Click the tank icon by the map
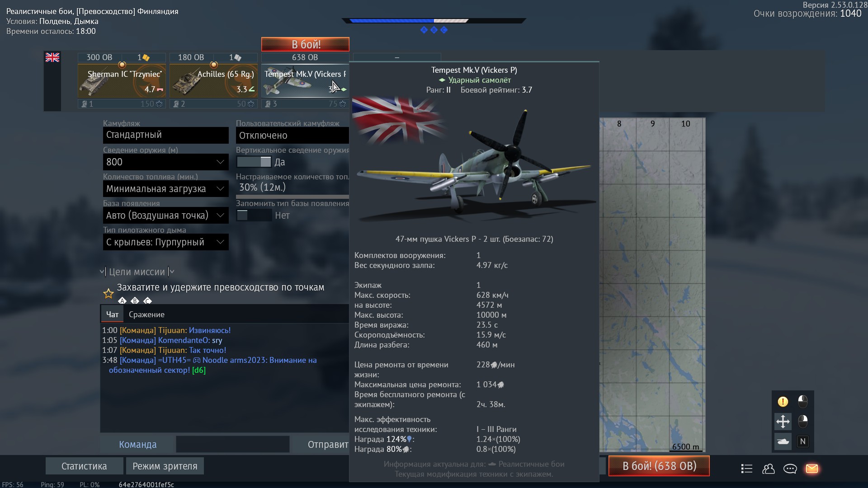 (783, 441)
